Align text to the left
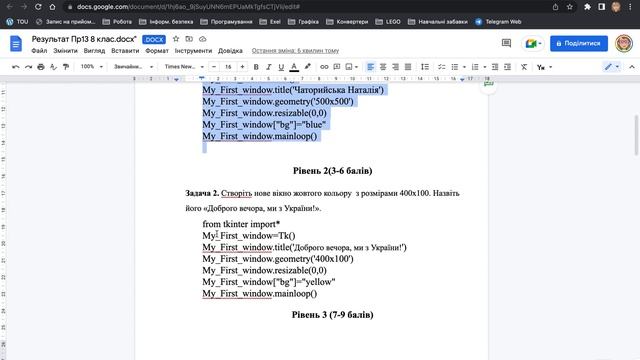 pos(370,67)
